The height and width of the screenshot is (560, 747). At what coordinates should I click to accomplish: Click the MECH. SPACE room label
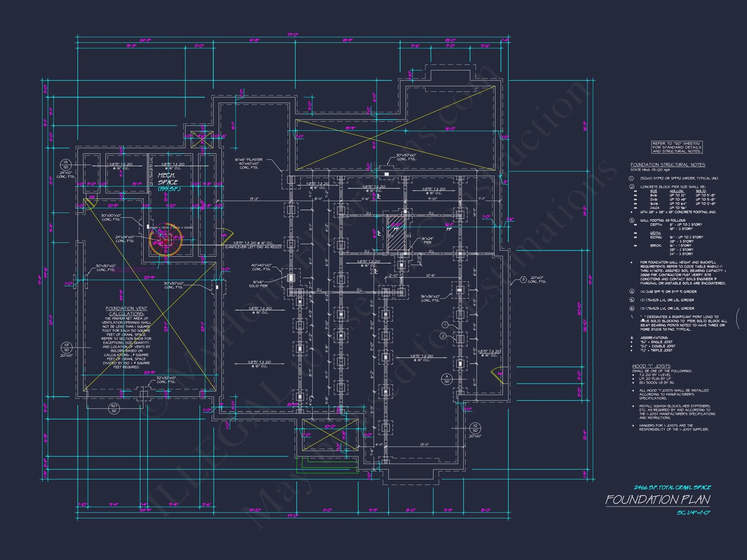[167, 179]
